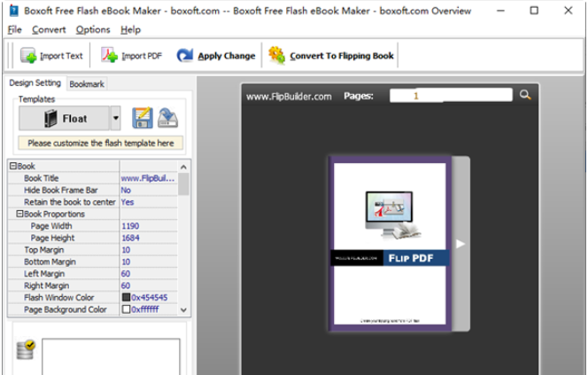
Task: Switch to the Bookmark tab
Action: click(87, 84)
